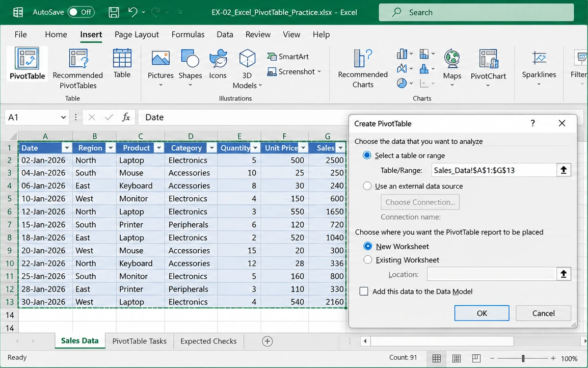
Task: Click the zoom slider handle
Action: [523, 359]
